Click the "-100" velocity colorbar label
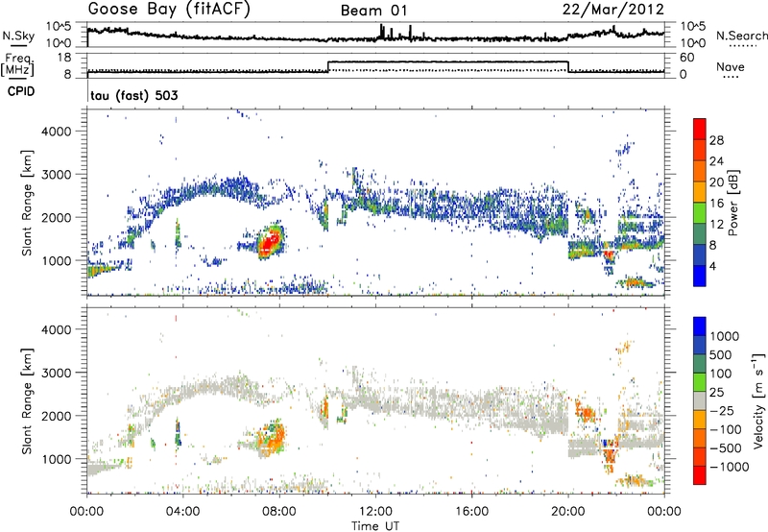The image size is (768, 532). click(726, 429)
